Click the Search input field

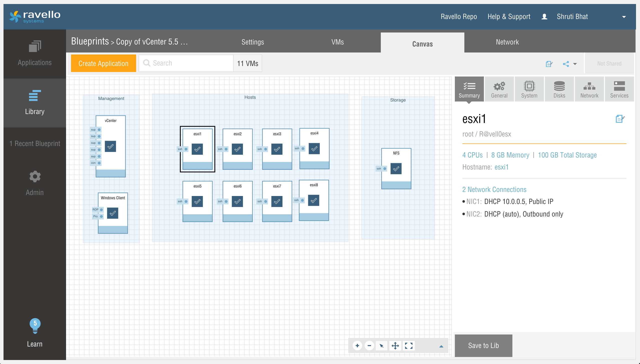(x=186, y=63)
